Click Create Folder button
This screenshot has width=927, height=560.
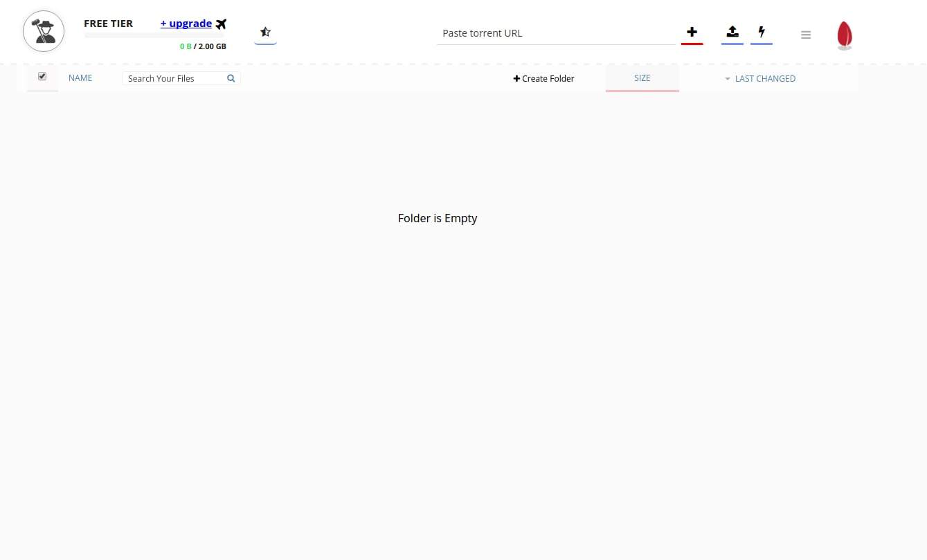click(x=543, y=78)
